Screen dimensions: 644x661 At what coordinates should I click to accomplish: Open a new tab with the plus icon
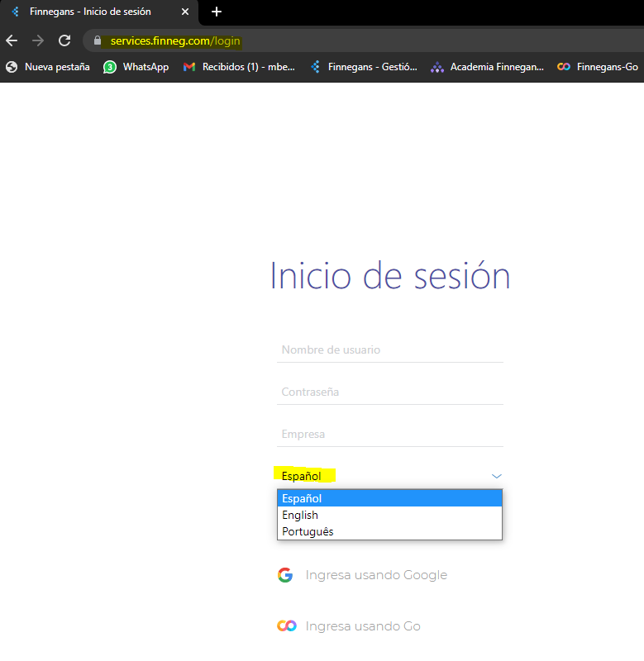(x=217, y=12)
